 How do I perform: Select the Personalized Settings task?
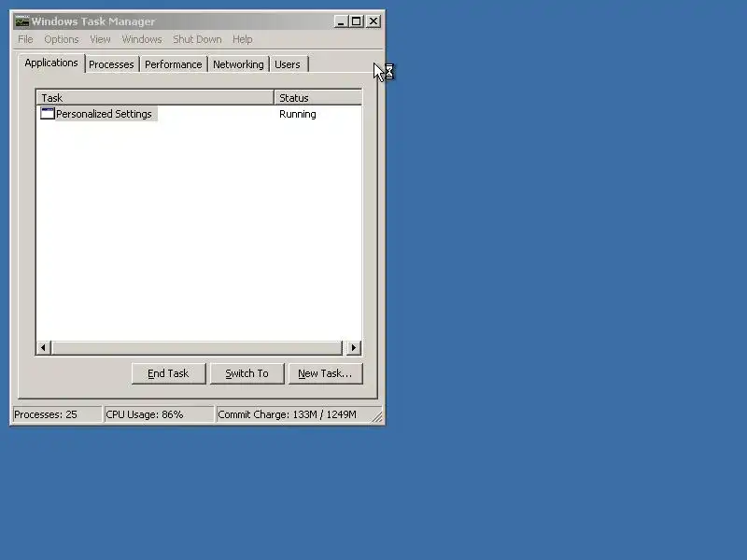(x=104, y=114)
